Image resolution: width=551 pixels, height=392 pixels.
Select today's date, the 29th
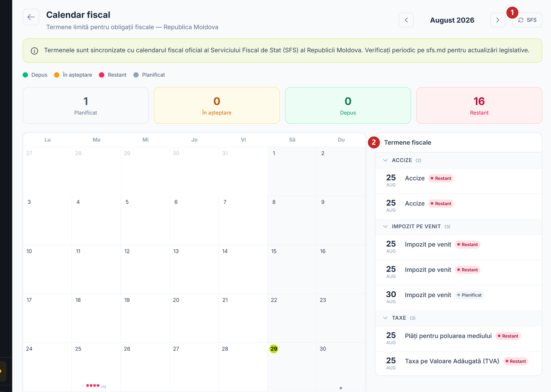(274, 349)
